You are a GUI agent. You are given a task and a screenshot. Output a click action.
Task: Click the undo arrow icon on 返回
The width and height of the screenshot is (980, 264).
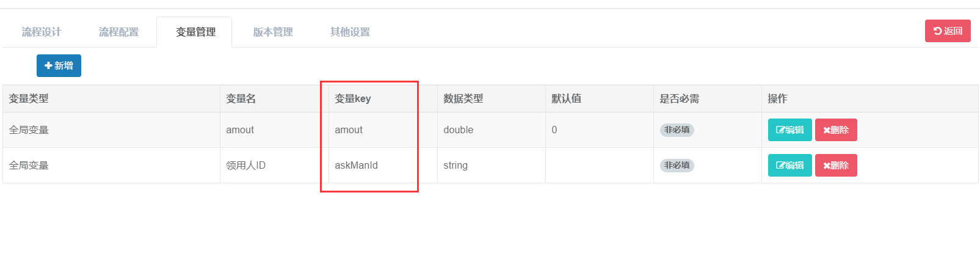pyautogui.click(x=938, y=31)
